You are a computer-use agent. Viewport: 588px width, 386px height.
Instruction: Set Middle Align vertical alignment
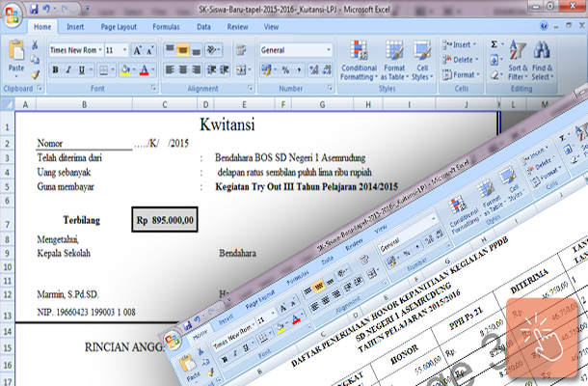[182, 49]
